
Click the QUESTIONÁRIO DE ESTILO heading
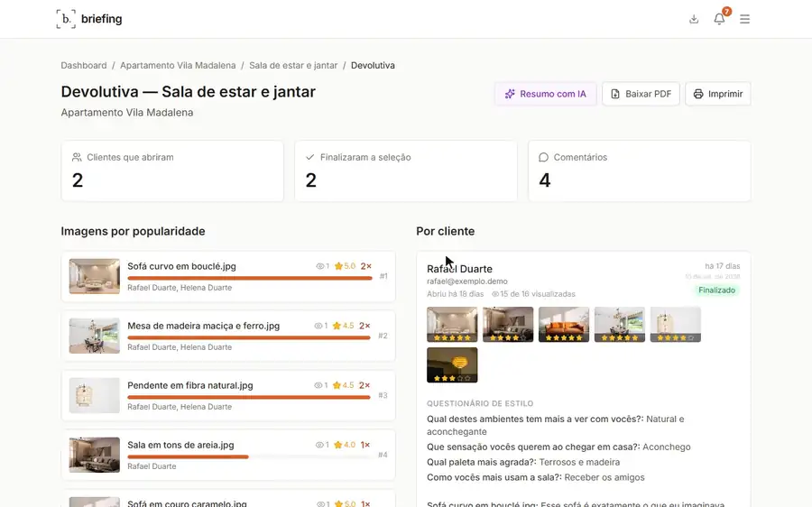[480, 403]
